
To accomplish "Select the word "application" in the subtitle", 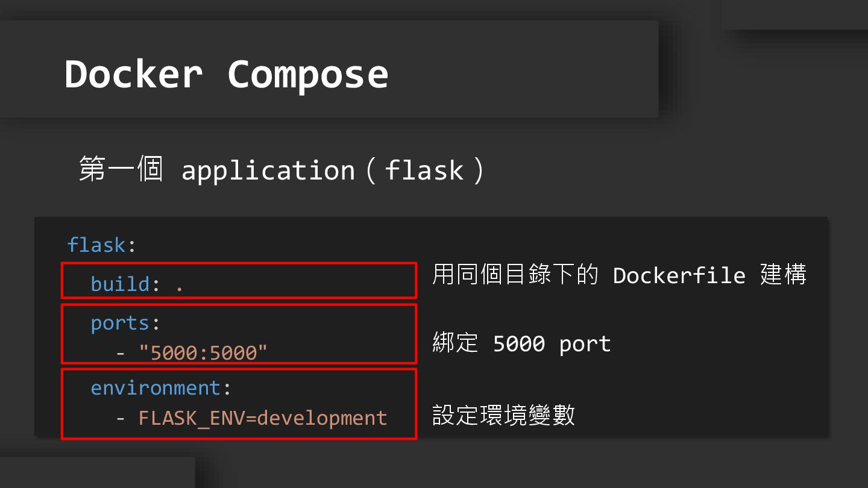I will click(x=268, y=170).
